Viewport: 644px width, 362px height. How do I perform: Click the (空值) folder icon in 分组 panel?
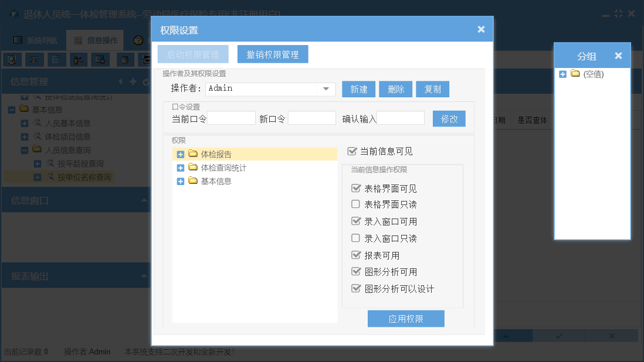point(575,74)
